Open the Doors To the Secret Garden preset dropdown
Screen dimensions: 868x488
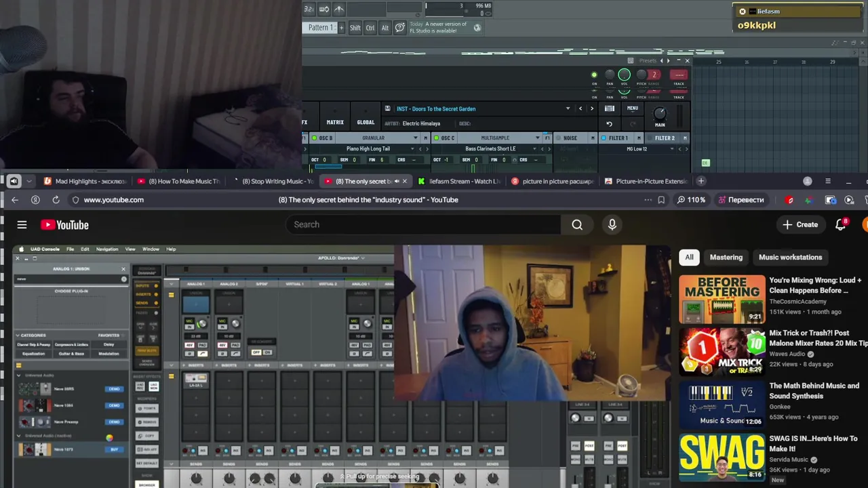568,108
